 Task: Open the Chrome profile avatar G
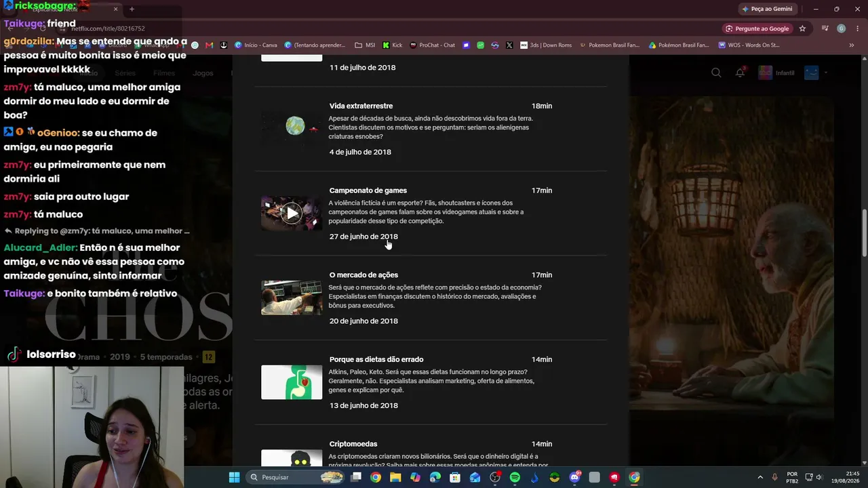[x=841, y=28]
